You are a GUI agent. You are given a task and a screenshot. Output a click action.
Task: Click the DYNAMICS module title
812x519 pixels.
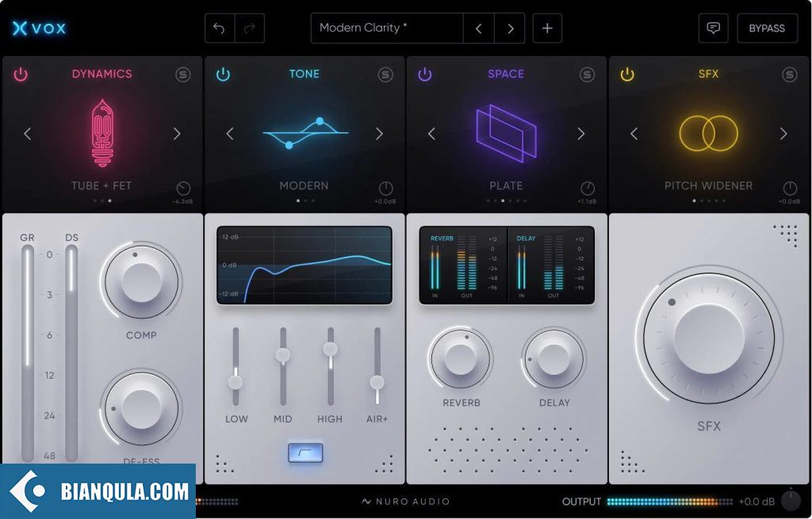(102, 74)
